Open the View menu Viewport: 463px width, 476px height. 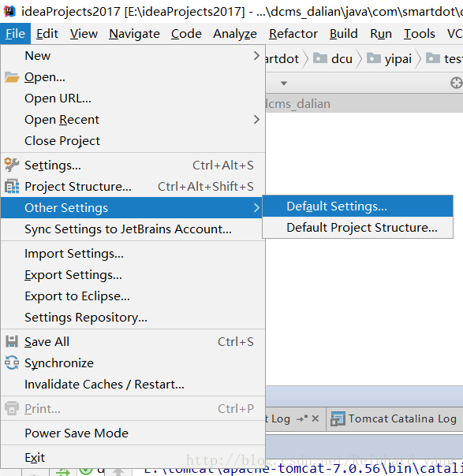[84, 34]
